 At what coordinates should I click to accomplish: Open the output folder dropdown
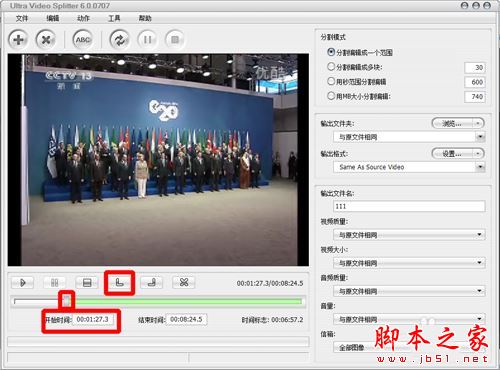(x=409, y=137)
